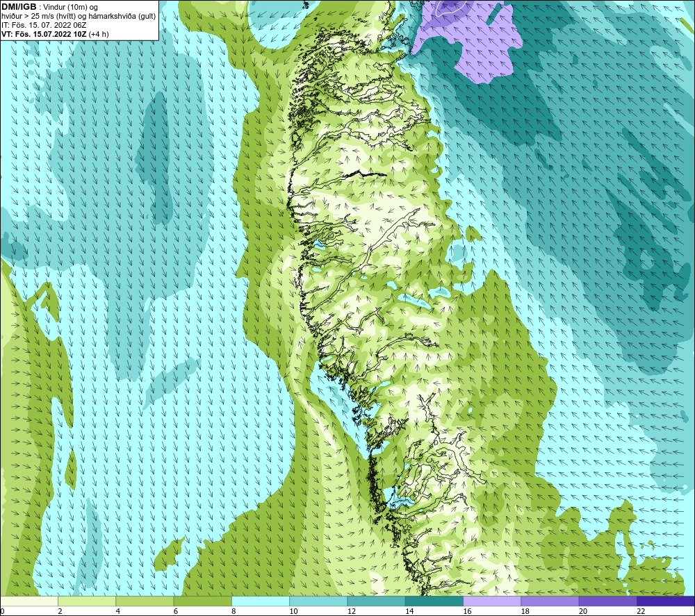This screenshot has width=695, height=616.
Task: Click the scale label "8"
Action: pyautogui.click(x=234, y=611)
